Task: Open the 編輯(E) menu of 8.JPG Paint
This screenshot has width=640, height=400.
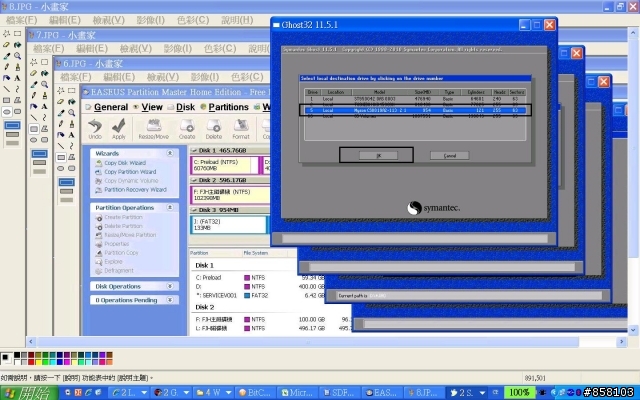Action: coord(64,20)
